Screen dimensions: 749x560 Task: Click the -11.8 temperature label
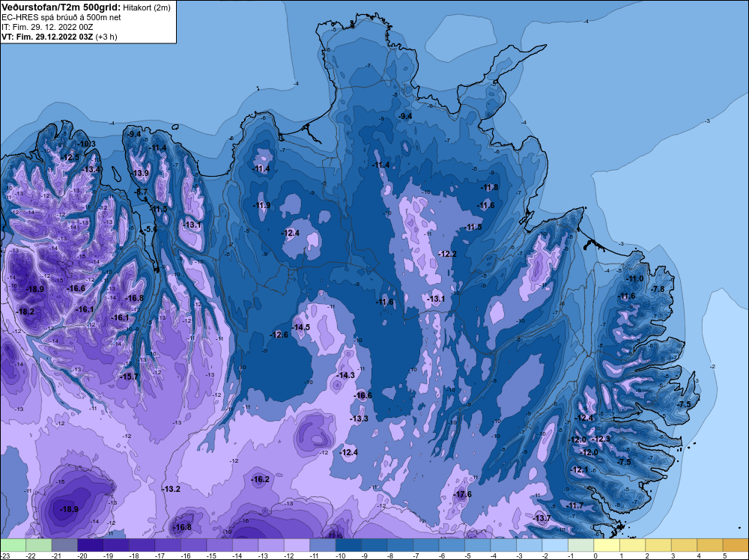coord(490,188)
